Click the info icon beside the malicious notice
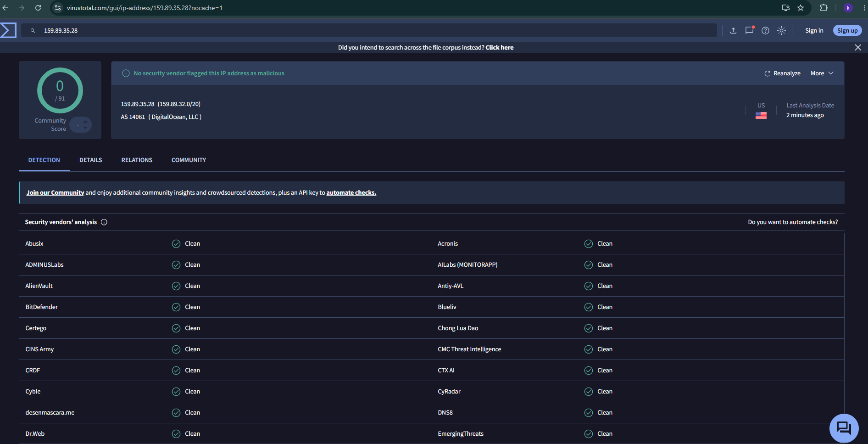This screenshot has height=444, width=868. [126, 73]
